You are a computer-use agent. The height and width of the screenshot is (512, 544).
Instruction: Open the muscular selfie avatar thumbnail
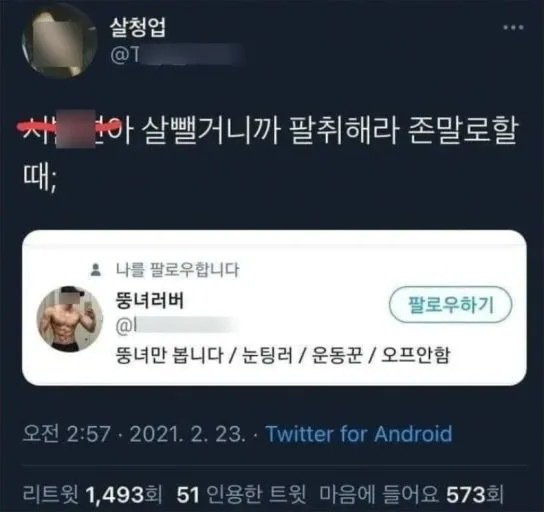tap(70, 319)
